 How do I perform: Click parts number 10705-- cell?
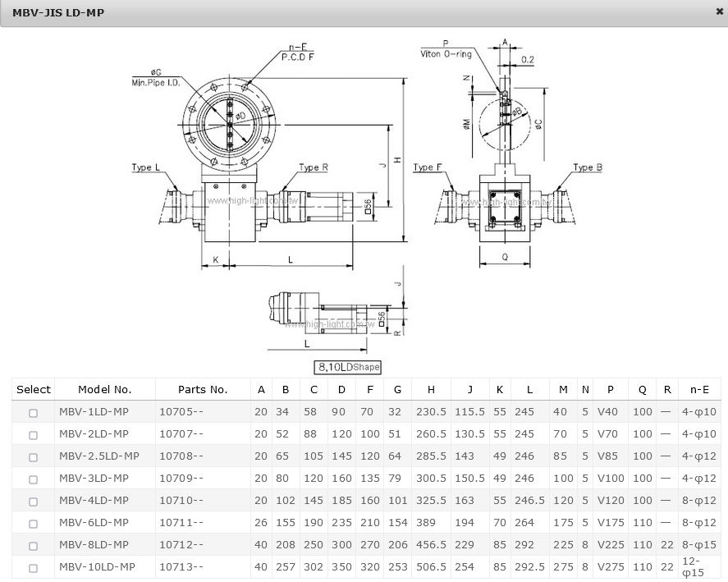pyautogui.click(x=181, y=411)
